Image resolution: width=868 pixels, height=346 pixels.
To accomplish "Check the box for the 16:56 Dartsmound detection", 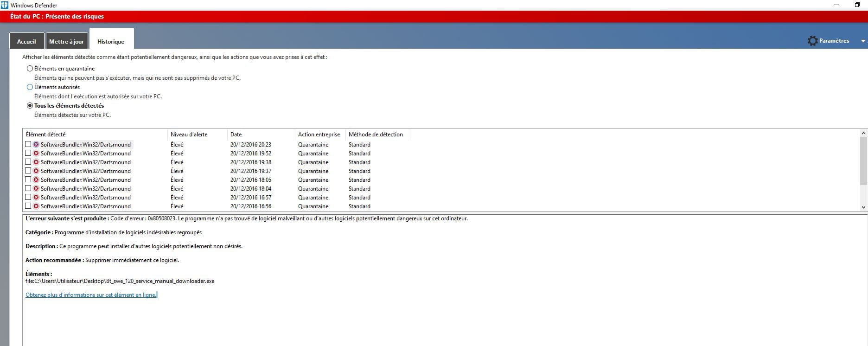I will tap(28, 206).
